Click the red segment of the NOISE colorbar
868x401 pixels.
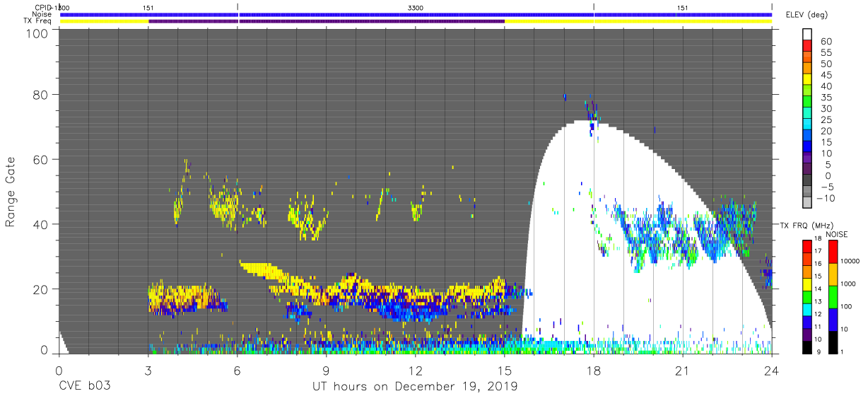click(x=832, y=251)
